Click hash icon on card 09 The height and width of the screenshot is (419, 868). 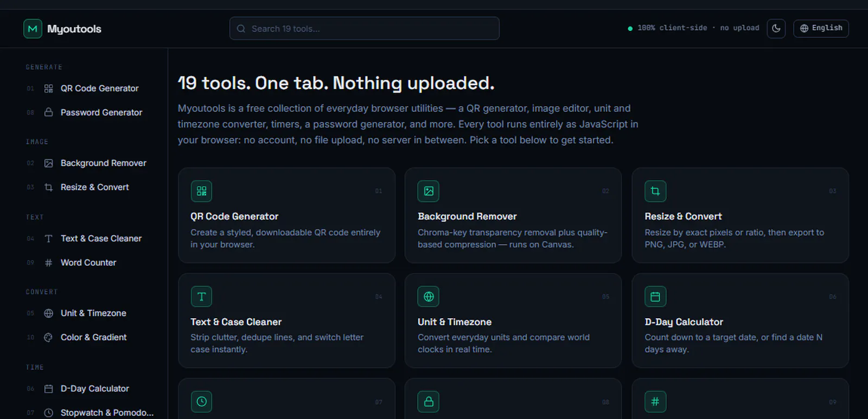655,402
